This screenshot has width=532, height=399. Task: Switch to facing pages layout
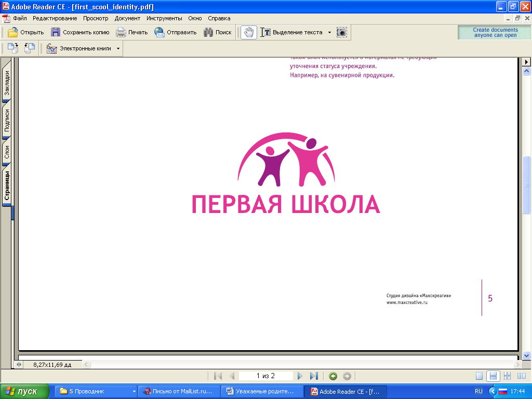pyautogui.click(x=522, y=376)
